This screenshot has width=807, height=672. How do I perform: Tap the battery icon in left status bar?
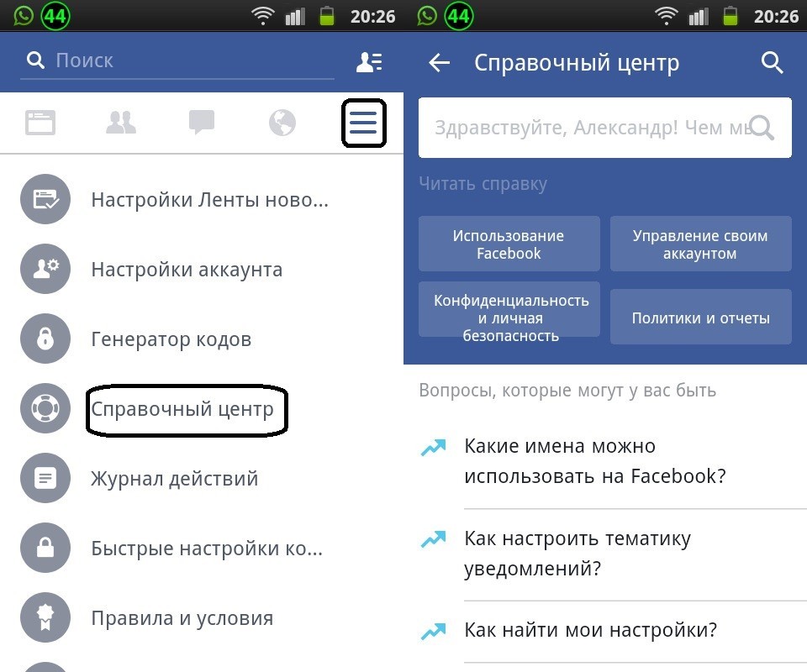pyautogui.click(x=327, y=16)
